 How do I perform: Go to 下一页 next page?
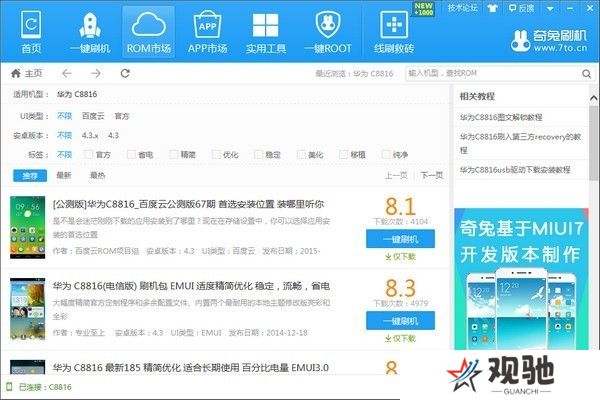pyautogui.click(x=432, y=175)
